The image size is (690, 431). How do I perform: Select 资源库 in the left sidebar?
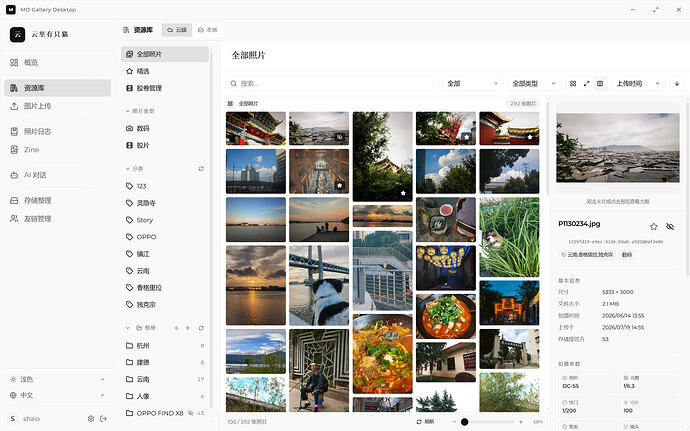pos(57,88)
